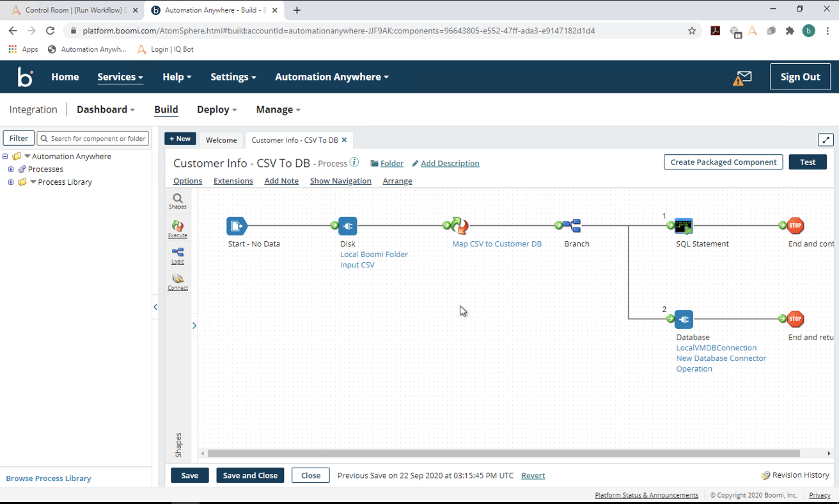Screen dimensions: 839x504
Task: Click Save and Close
Action: (250, 475)
